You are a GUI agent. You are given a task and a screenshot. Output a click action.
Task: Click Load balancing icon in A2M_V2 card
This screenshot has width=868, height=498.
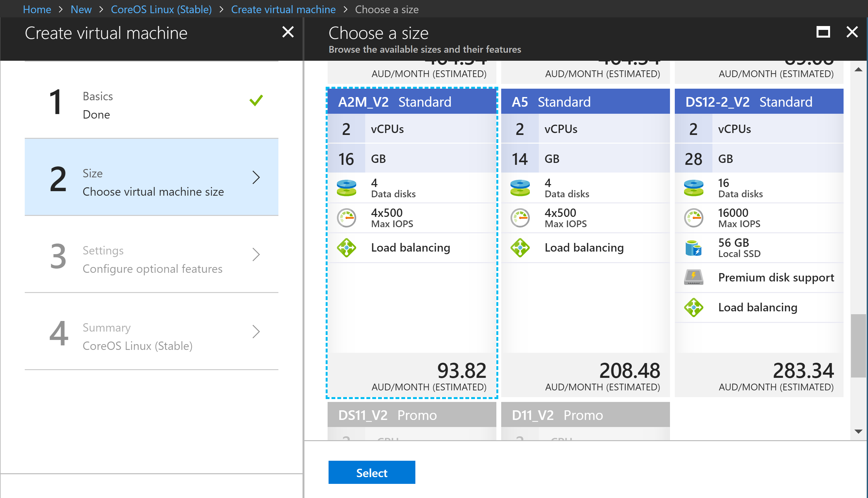(x=346, y=247)
